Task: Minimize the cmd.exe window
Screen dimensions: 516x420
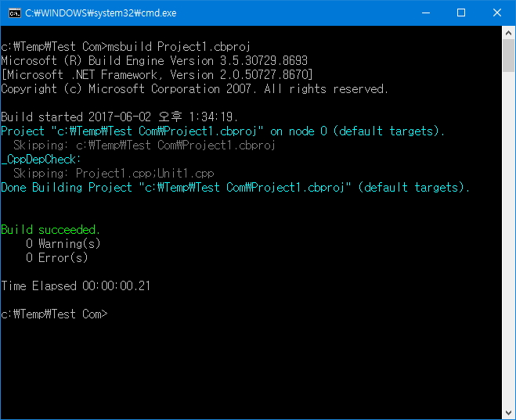Action: coord(426,13)
